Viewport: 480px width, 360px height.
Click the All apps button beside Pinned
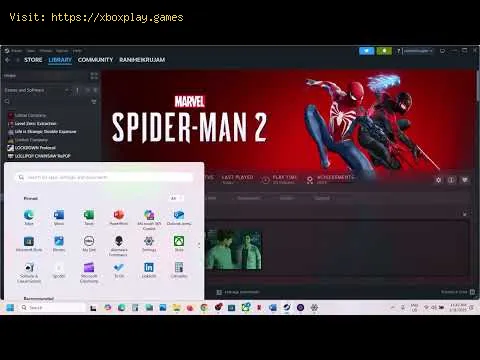tap(176, 198)
